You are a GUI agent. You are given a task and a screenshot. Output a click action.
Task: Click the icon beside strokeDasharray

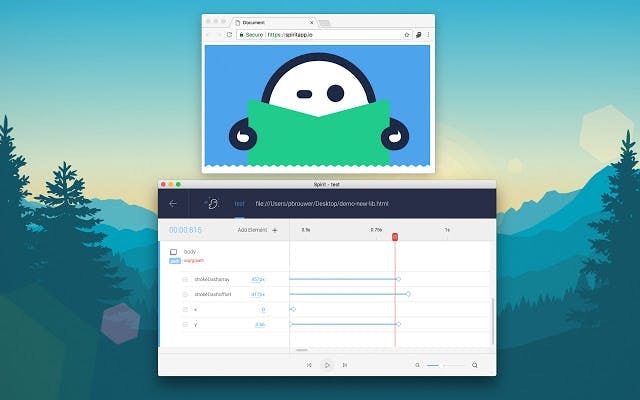coord(185,279)
